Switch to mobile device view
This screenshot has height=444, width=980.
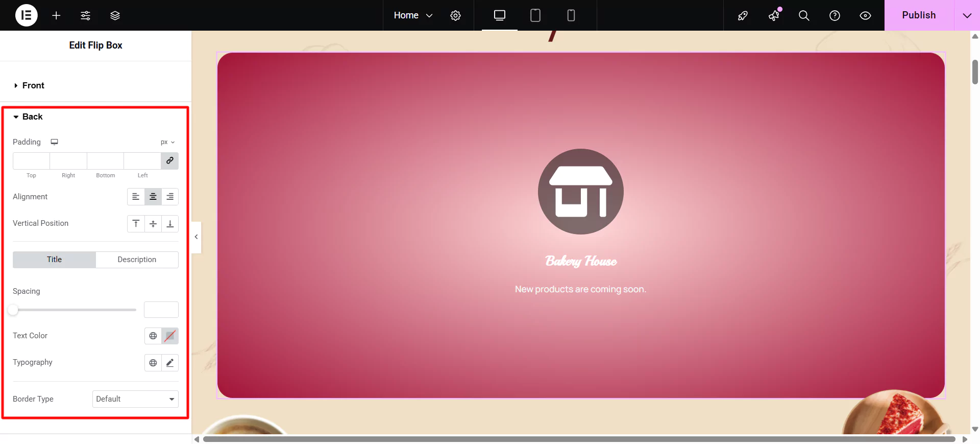coord(571,15)
